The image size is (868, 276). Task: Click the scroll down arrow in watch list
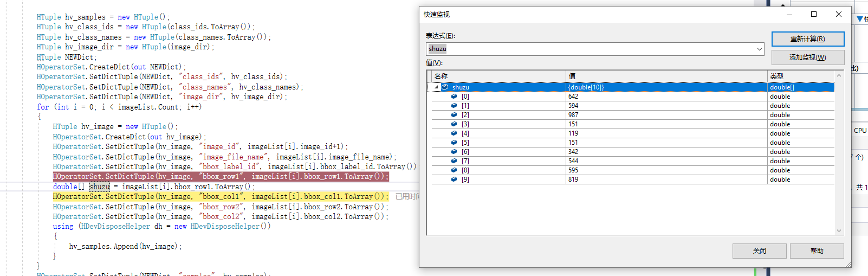(839, 231)
